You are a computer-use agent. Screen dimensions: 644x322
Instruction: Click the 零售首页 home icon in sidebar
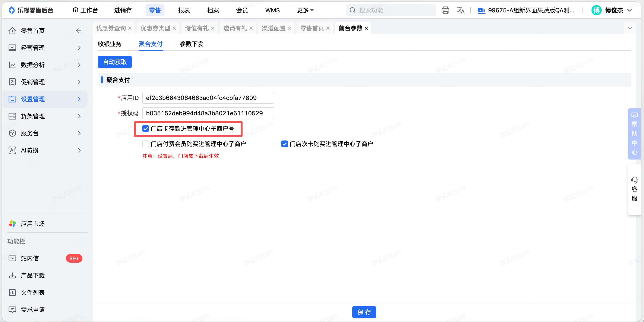(x=12, y=31)
